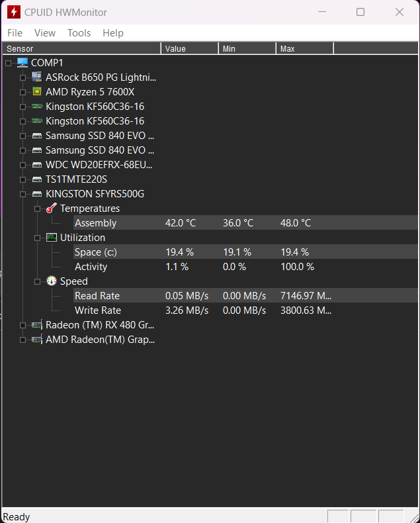Image resolution: width=420 pixels, height=523 pixels.
Task: Click the TS1TMTE220S drive icon
Action: [x=37, y=179]
